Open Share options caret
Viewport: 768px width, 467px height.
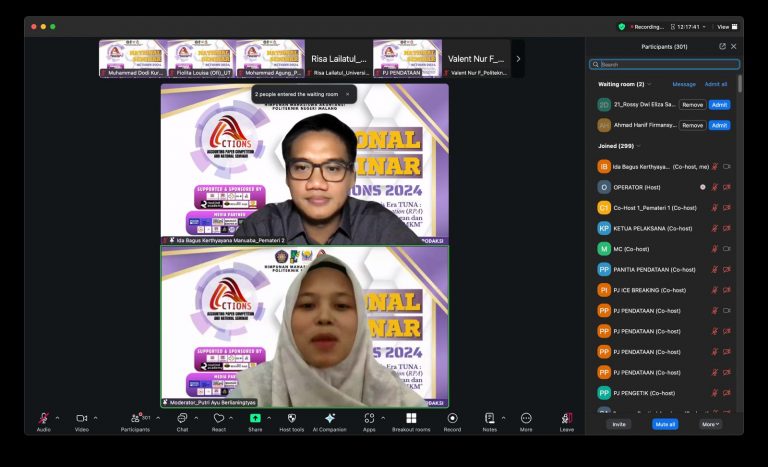(x=269, y=418)
